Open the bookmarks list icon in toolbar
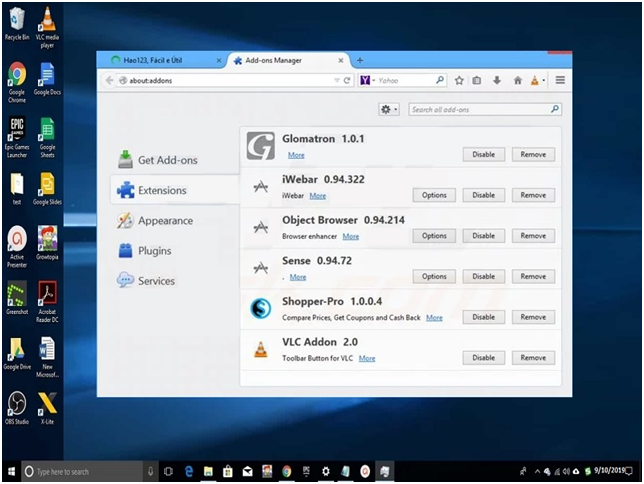644x484 pixels. (x=477, y=81)
